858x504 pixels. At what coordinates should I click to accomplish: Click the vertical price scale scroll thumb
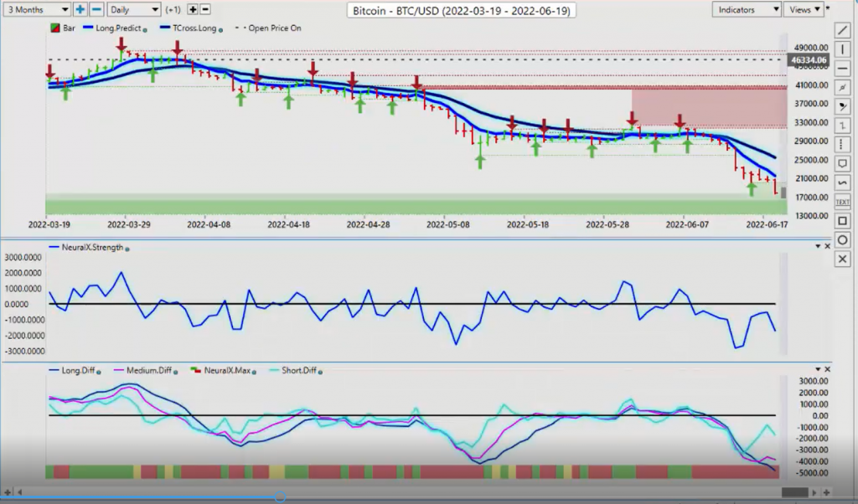pos(783,193)
